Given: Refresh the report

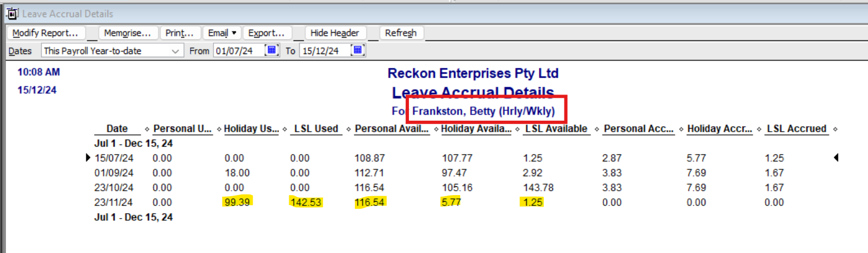Looking at the screenshot, I should tap(401, 33).
